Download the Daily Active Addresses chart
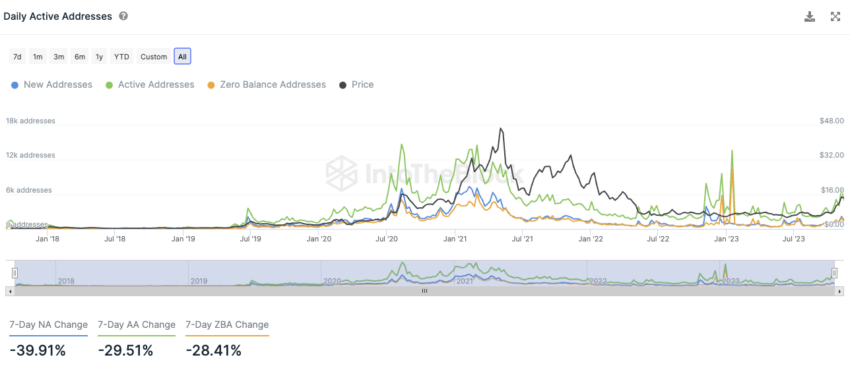The height and width of the screenshot is (376, 850). (x=809, y=16)
